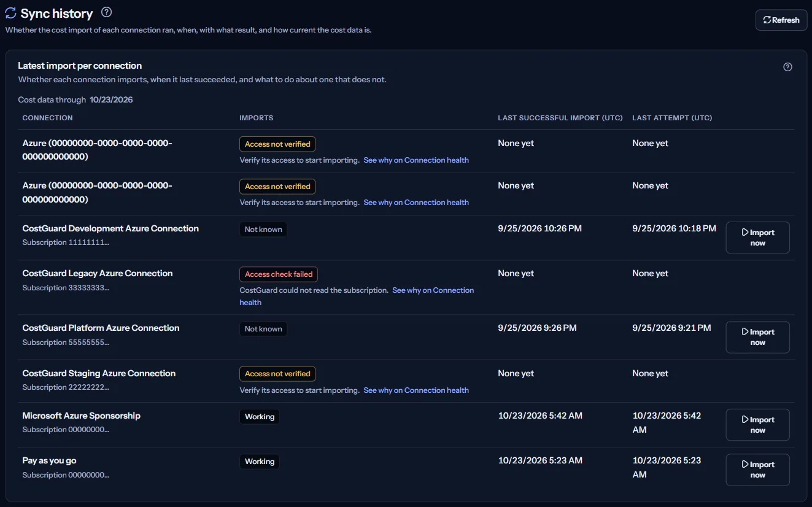Click 9/25/2026 10:26 PM successful import time
This screenshot has height=507, width=812.
pyautogui.click(x=540, y=228)
